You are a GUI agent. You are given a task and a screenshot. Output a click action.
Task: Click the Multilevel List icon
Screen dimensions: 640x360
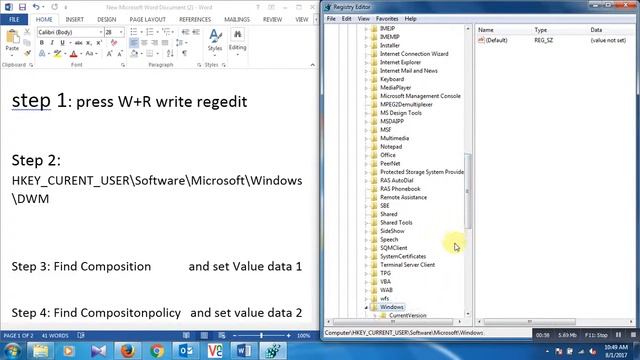(x=166, y=32)
